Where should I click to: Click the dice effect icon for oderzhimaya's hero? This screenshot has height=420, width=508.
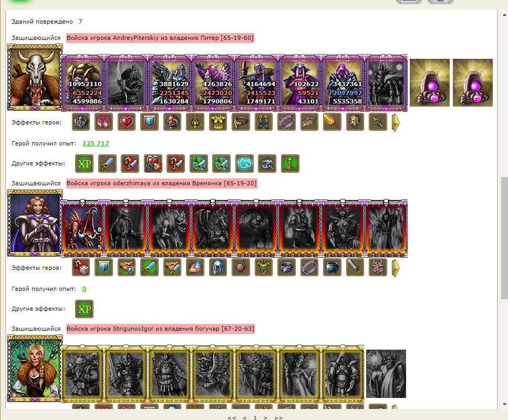click(81, 267)
